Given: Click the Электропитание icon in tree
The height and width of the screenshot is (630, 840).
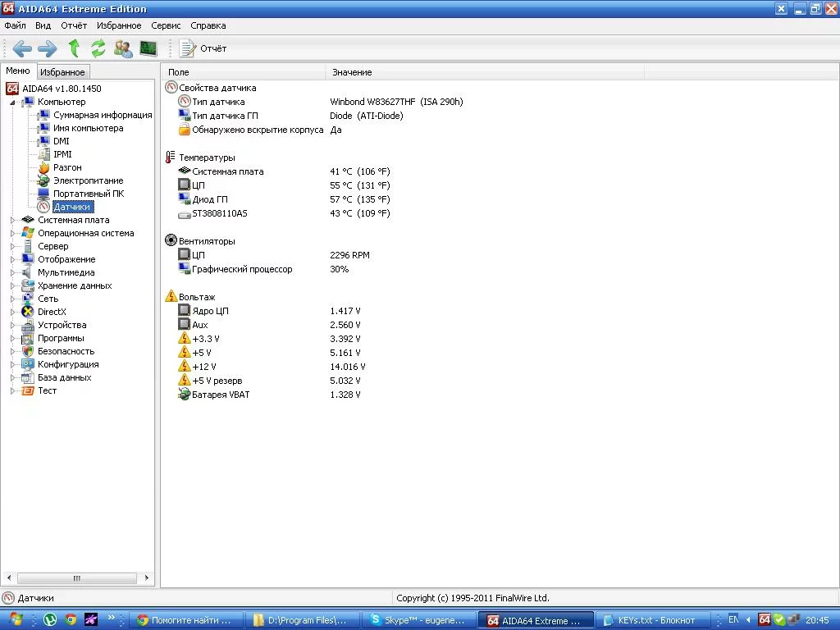Looking at the screenshot, I should (43, 180).
